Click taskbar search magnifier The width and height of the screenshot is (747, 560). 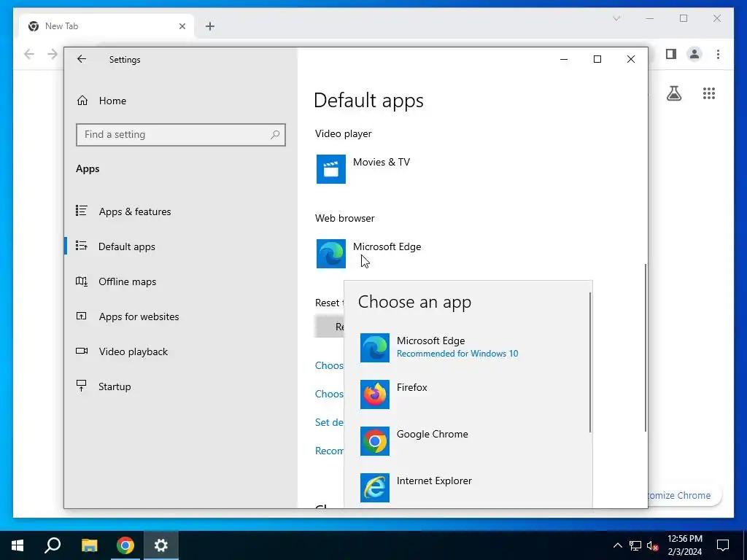[53, 545]
